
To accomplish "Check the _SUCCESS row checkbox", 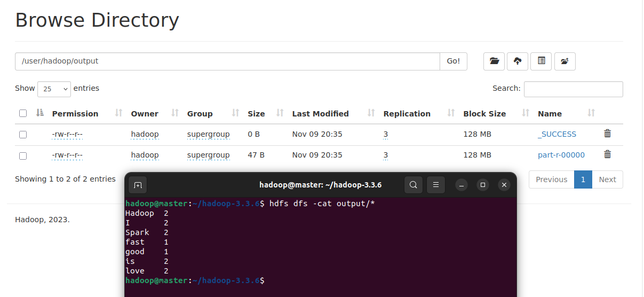I will pos(23,135).
